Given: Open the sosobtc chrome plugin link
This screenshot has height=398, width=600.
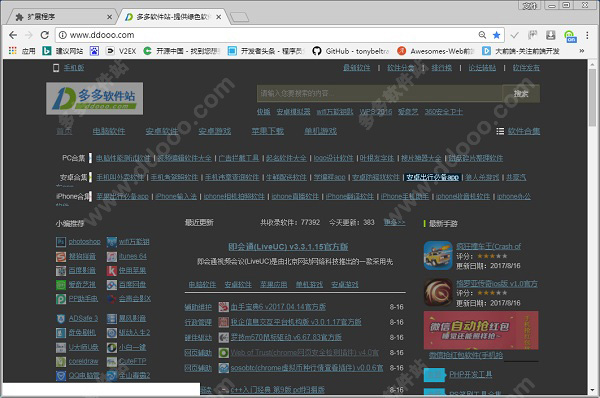Looking at the screenshot, I should tap(307, 368).
